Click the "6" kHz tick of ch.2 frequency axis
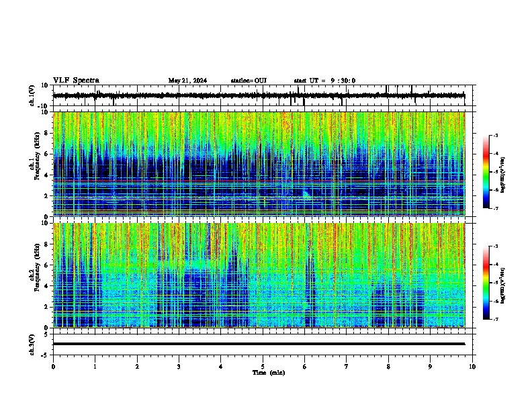The height and width of the screenshot is (411, 532). 47,265
